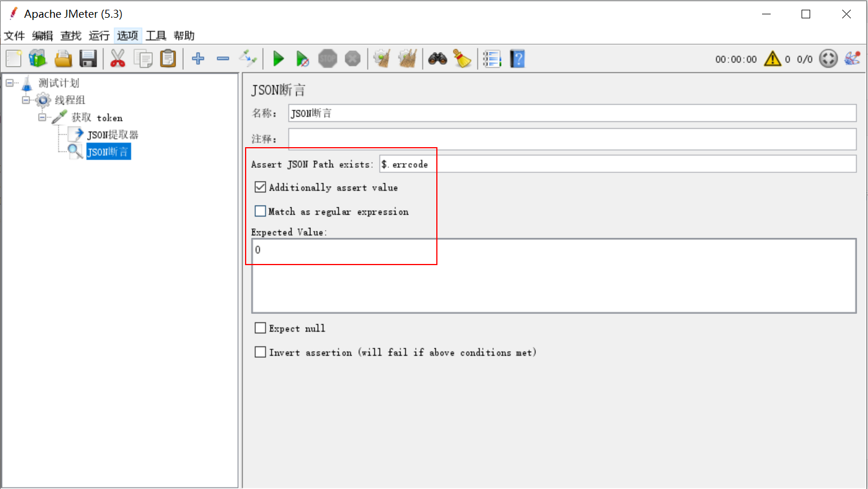Image resolution: width=868 pixels, height=489 pixels.
Task: Open the Function Helper dialog icon
Action: (x=492, y=58)
